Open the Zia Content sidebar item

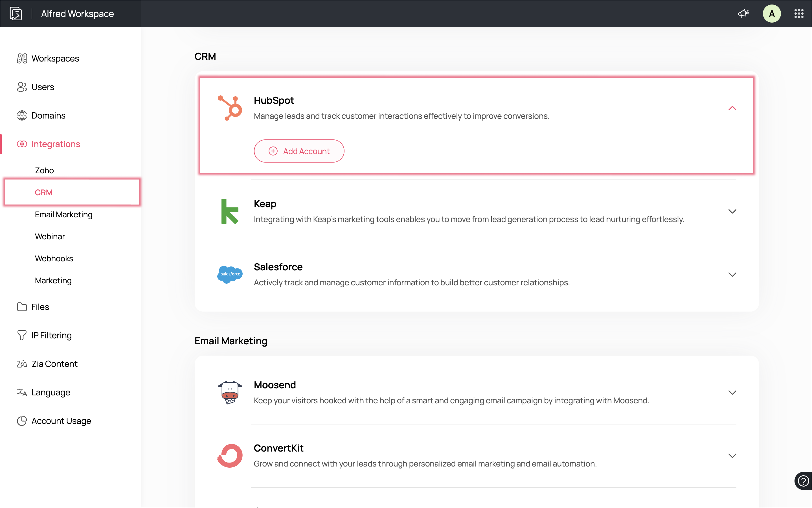pos(54,364)
